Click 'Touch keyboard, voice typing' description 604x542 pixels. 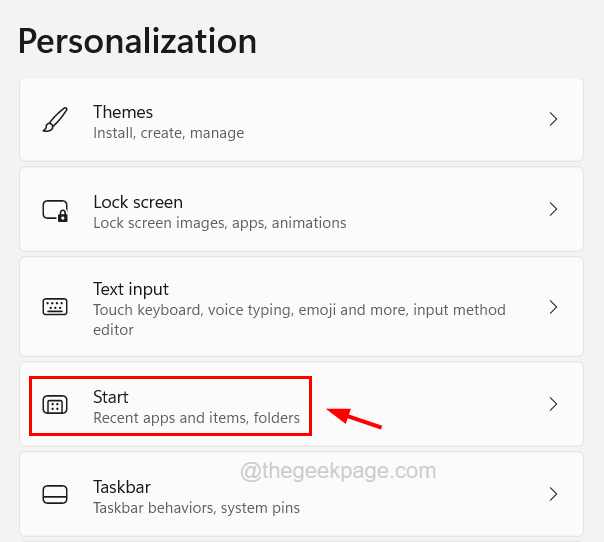(299, 320)
